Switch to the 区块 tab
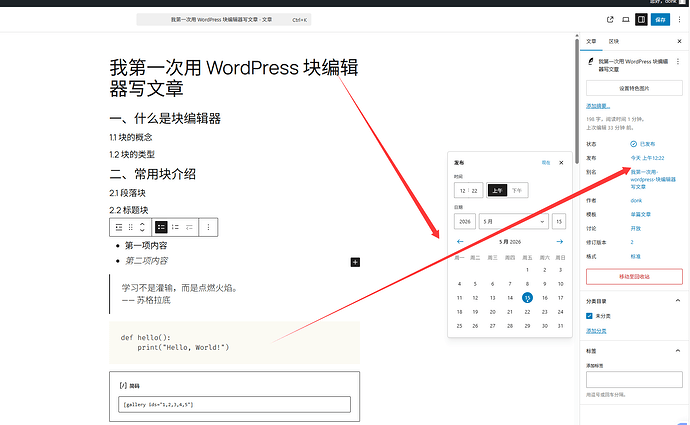Viewport: 690px width, 425px height. [x=614, y=41]
